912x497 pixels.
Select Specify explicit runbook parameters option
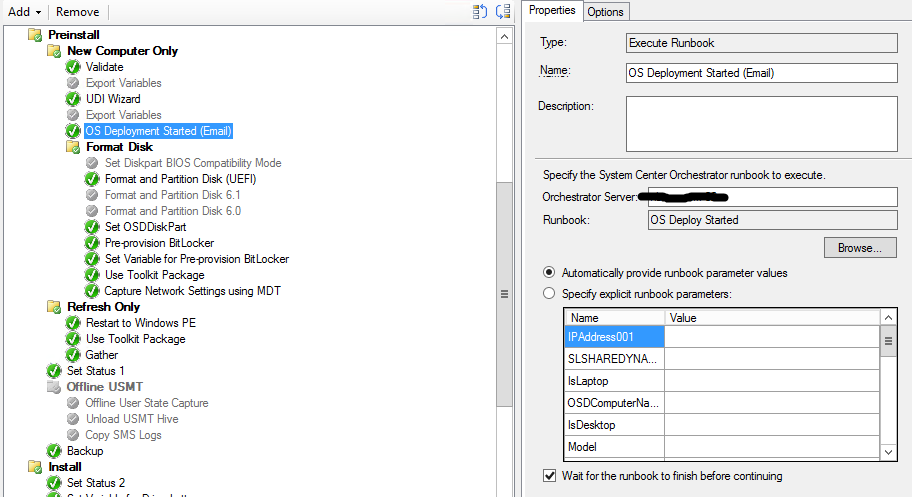click(x=548, y=294)
